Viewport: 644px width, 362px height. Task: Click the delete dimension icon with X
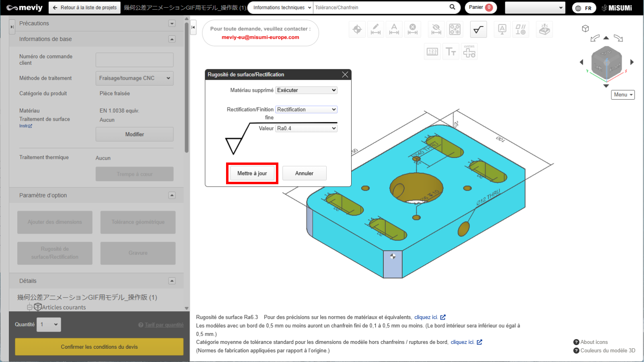413,29
